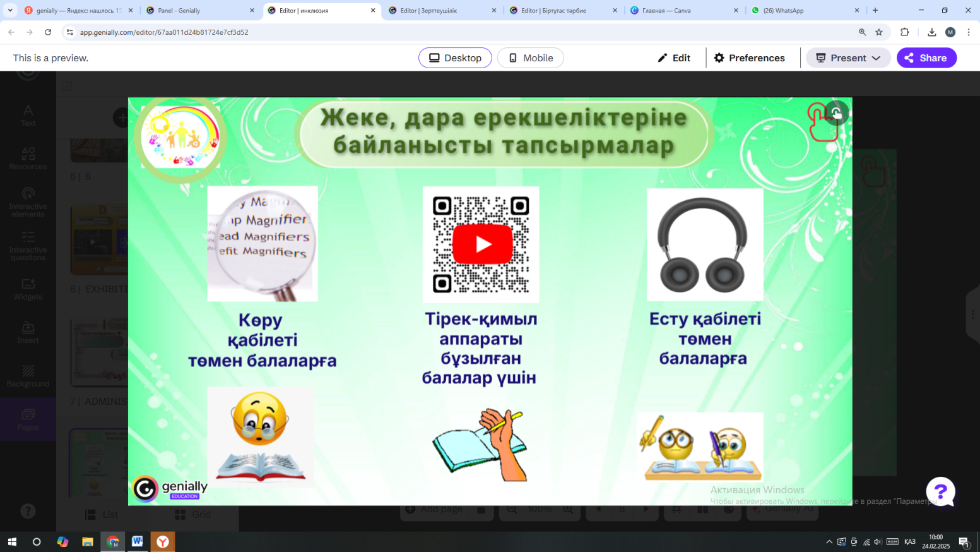Open Windows search from the taskbar circle

tap(37, 542)
